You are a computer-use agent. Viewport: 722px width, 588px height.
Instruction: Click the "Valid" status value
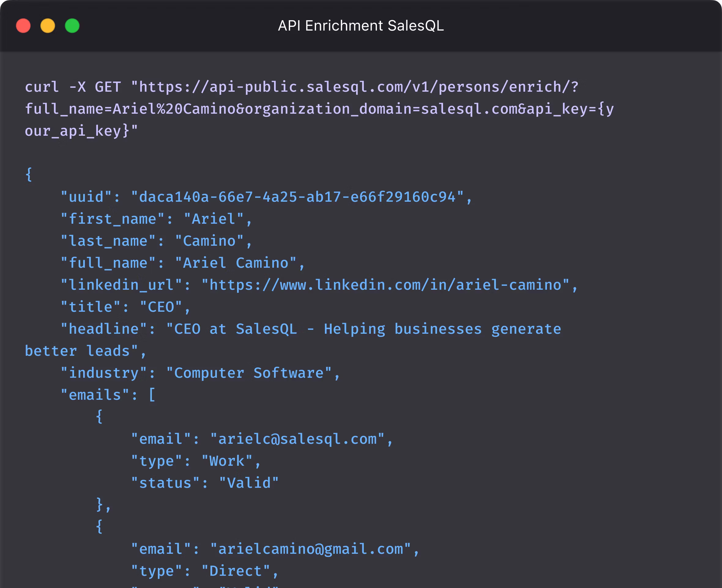tap(249, 483)
